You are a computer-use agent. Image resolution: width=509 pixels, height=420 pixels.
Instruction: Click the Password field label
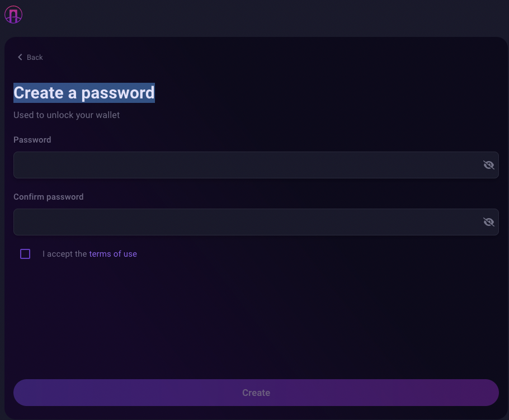point(32,140)
